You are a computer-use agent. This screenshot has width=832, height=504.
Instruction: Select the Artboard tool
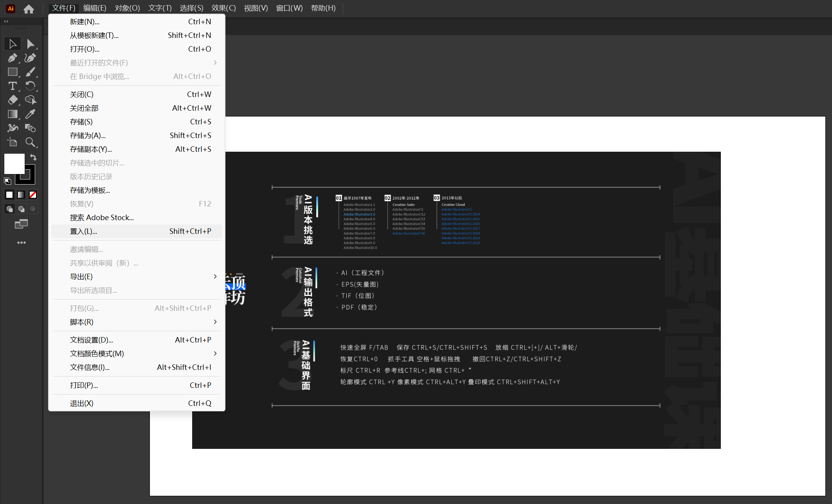coord(13,142)
